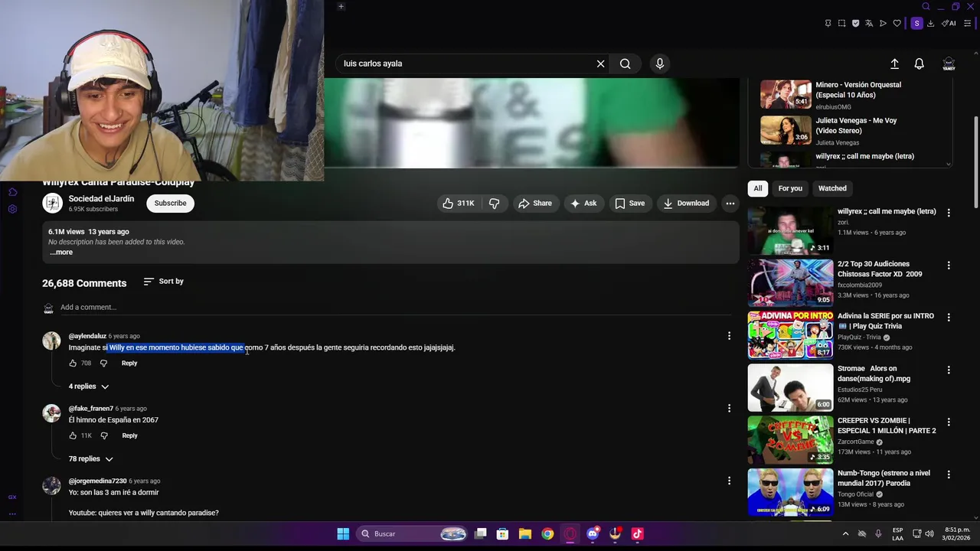The width and height of the screenshot is (980, 551).
Task: Open the AI assistant toolbar button
Action: pyautogui.click(x=949, y=24)
